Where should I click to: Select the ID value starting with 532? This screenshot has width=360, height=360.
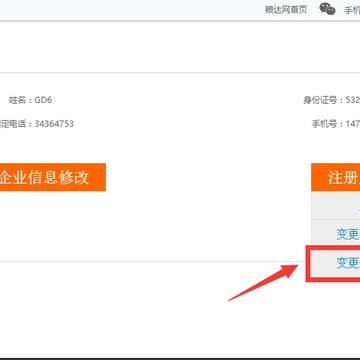(353, 100)
